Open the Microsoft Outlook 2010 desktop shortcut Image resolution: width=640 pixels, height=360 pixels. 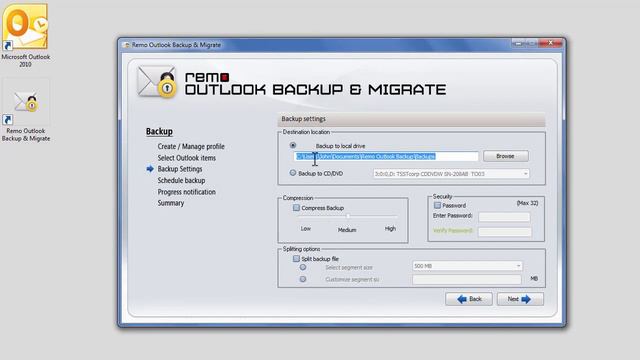point(25,35)
